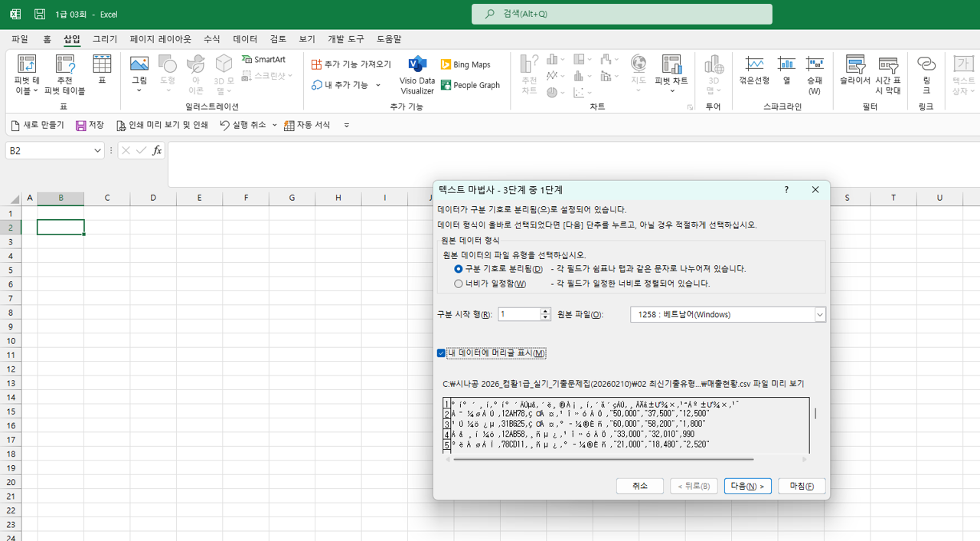Screen dimensions: 980x541
Task: Click the Save icon in title bar
Action: [40, 15]
